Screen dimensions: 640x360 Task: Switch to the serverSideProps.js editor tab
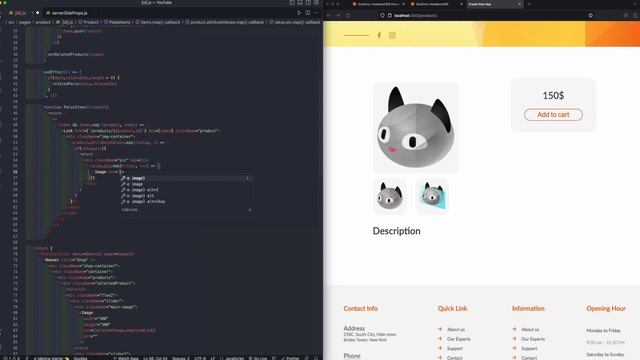click(67, 13)
